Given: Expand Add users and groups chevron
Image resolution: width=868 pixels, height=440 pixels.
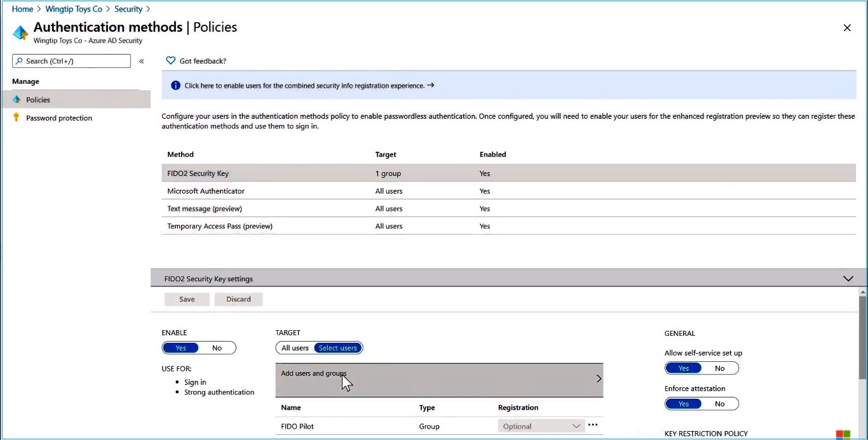Looking at the screenshot, I should point(599,378).
